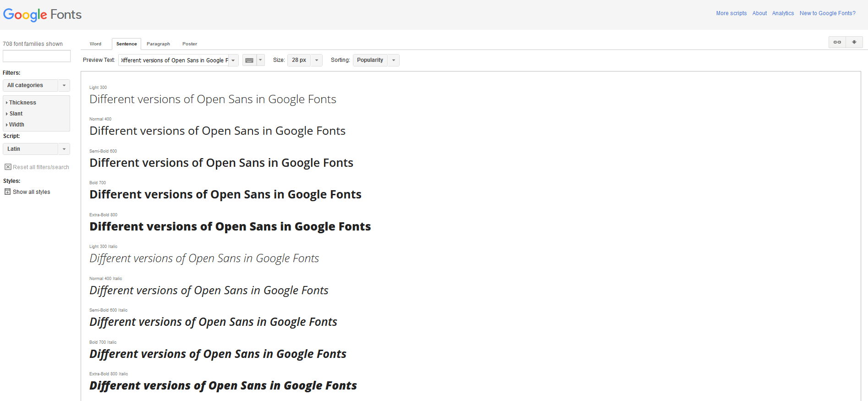Open the keyboard icon preview option
The image size is (868, 401).
point(249,60)
